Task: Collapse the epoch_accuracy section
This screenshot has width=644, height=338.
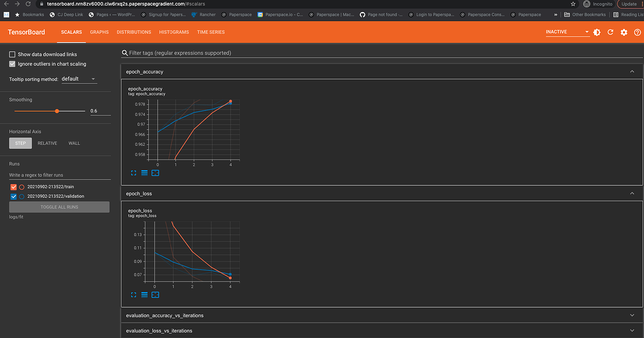Action: pos(632,72)
